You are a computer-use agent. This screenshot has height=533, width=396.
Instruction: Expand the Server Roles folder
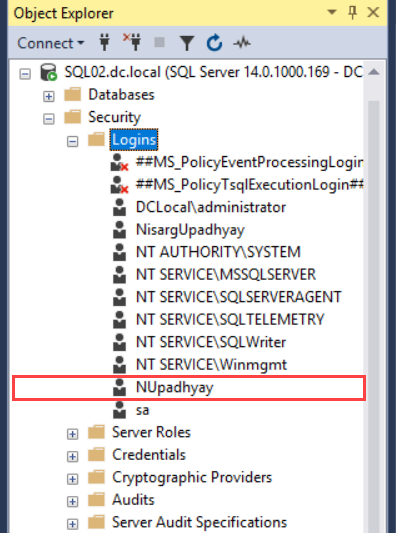coord(72,434)
